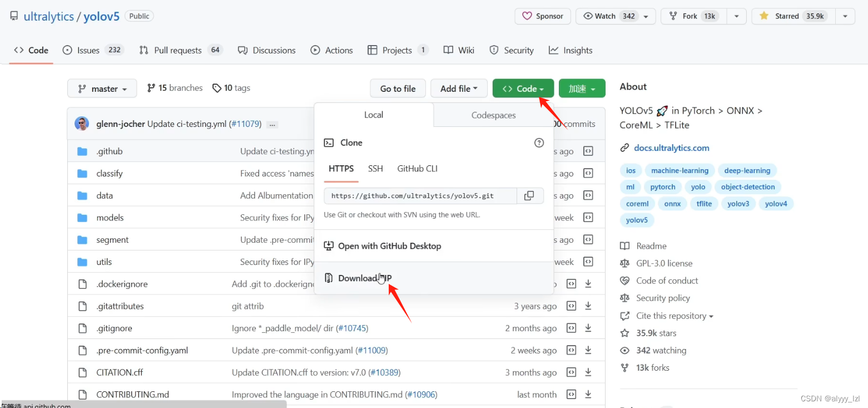
Task: Open code view icon for .github row
Action: (x=588, y=151)
